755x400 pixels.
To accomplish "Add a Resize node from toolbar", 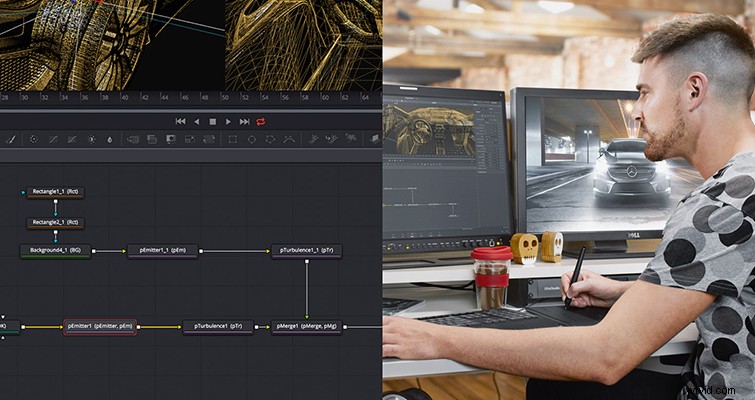I will [x=190, y=140].
